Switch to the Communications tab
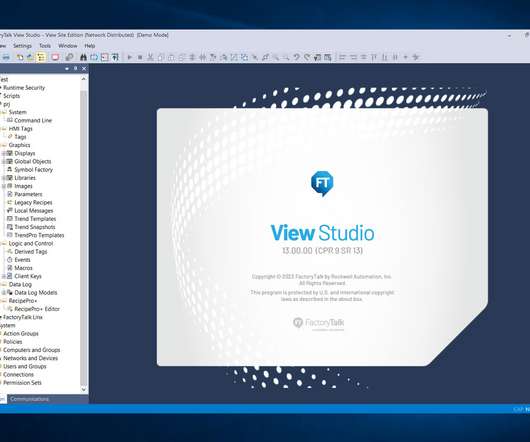Image resolution: width=530 pixels, height=442 pixels. 29,399
